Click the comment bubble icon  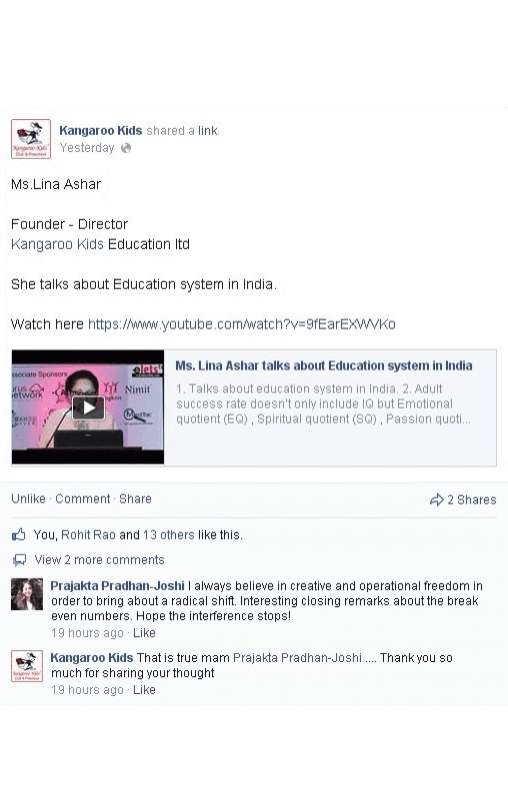[x=19, y=560]
